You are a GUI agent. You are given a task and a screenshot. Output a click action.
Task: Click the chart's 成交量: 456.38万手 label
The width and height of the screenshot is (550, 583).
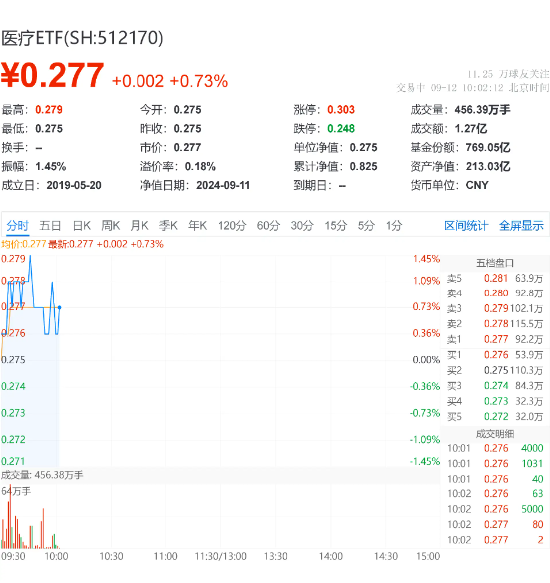pos(42,475)
